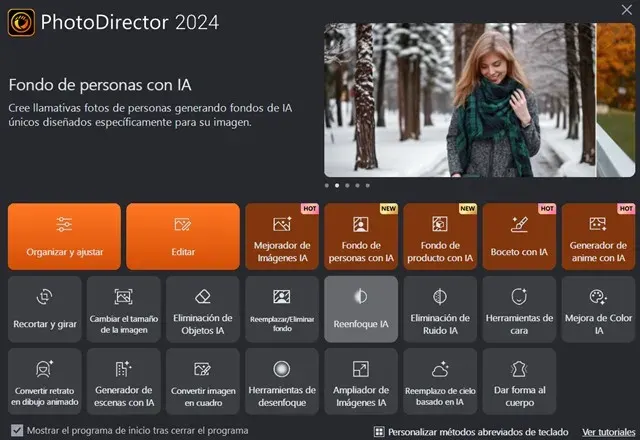
Task: Click the PhotoDirector app logo
Action: (x=21, y=22)
